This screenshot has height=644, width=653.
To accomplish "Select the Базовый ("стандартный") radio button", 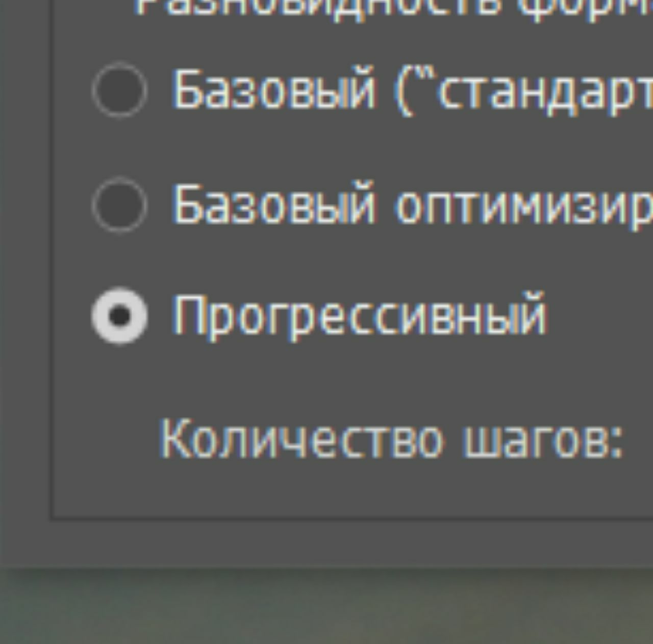I will (120, 90).
